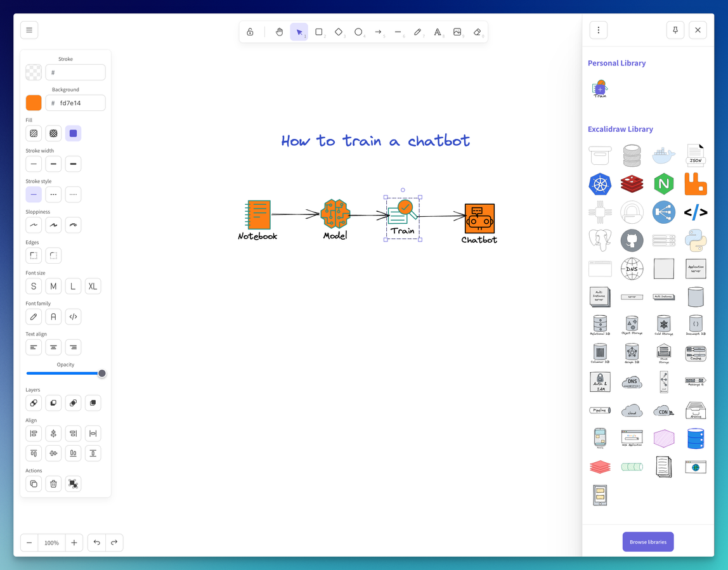Choose cross-hatch fill style
Viewport: 728px width, 570px height.
[53, 134]
